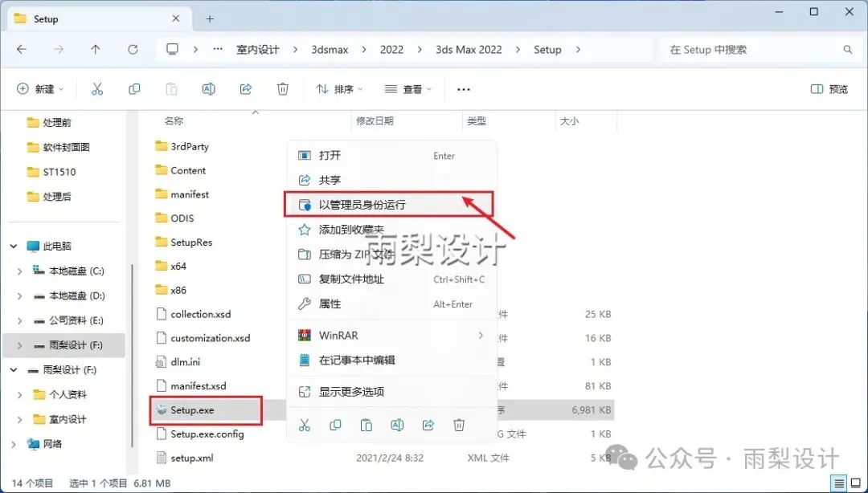The height and width of the screenshot is (493, 868).
Task: Choose 显示更多选项 menu item
Action: click(392, 392)
